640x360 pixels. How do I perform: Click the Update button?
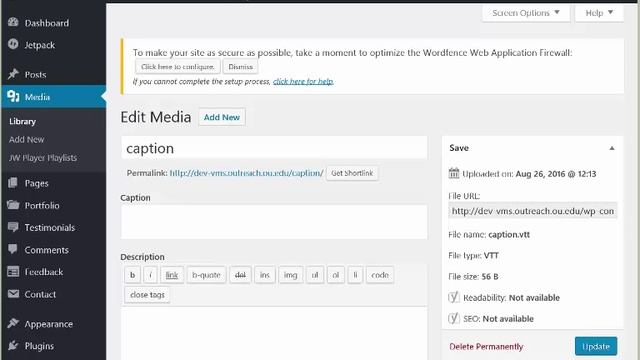[596, 347]
